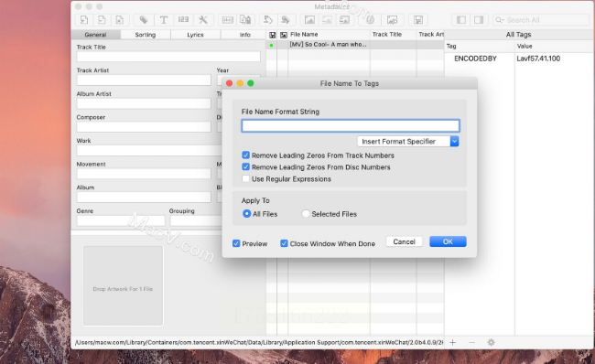This screenshot has width=595, height=364.
Task: Click the save status column header icon
Action: coord(272,35)
